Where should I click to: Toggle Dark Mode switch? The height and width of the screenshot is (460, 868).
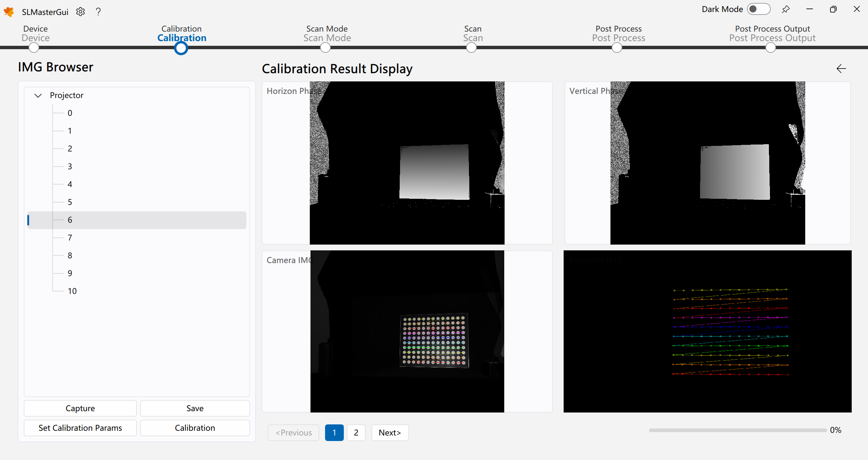pos(758,9)
